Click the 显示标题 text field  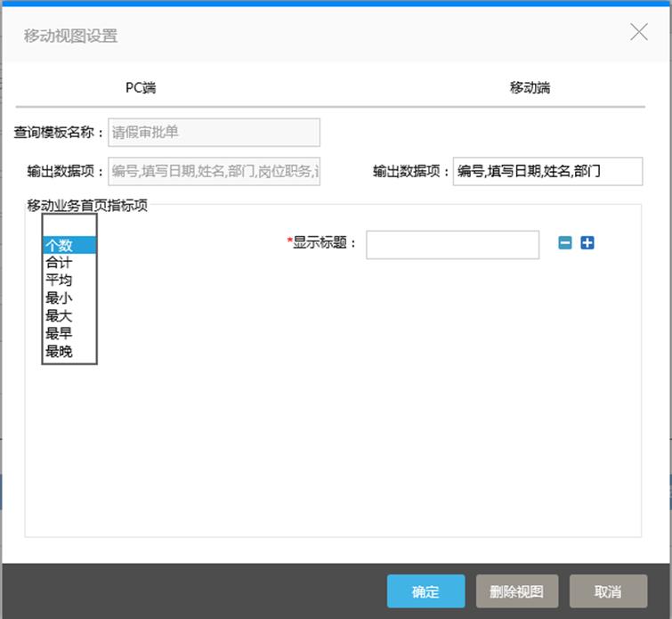pos(452,244)
